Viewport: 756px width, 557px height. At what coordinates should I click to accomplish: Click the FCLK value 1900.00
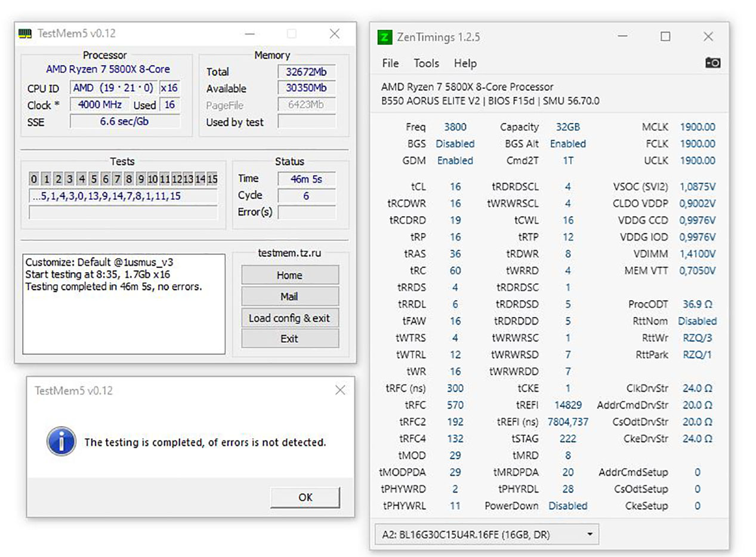click(698, 144)
